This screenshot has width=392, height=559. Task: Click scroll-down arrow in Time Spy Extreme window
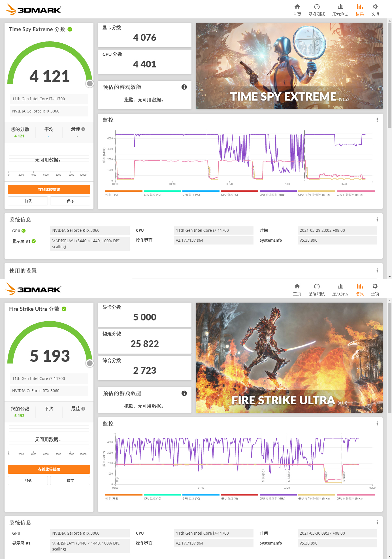click(x=390, y=277)
